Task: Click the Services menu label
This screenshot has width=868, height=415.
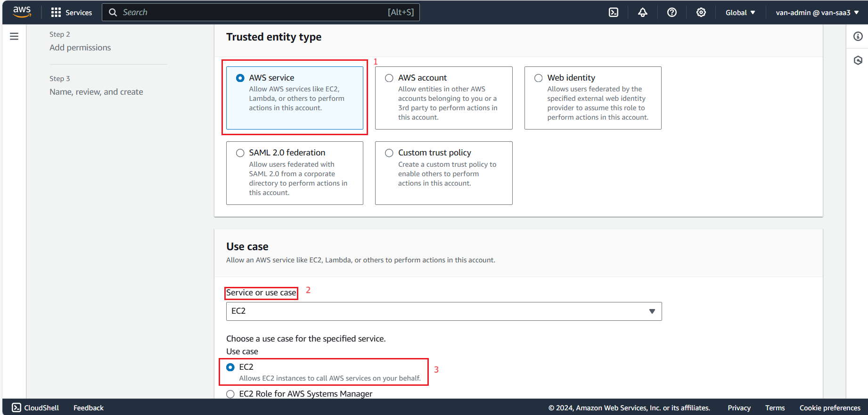Action: (x=79, y=13)
